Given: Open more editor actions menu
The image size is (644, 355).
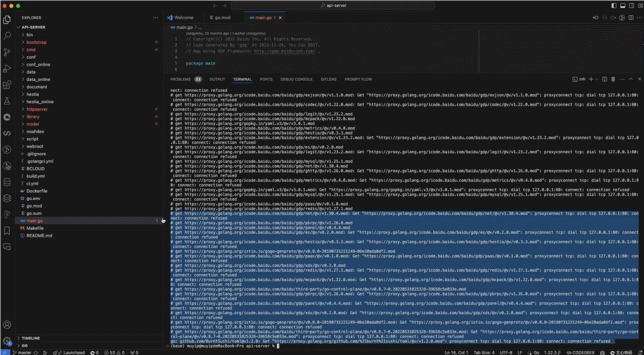Looking at the screenshot, I should [x=639, y=17].
